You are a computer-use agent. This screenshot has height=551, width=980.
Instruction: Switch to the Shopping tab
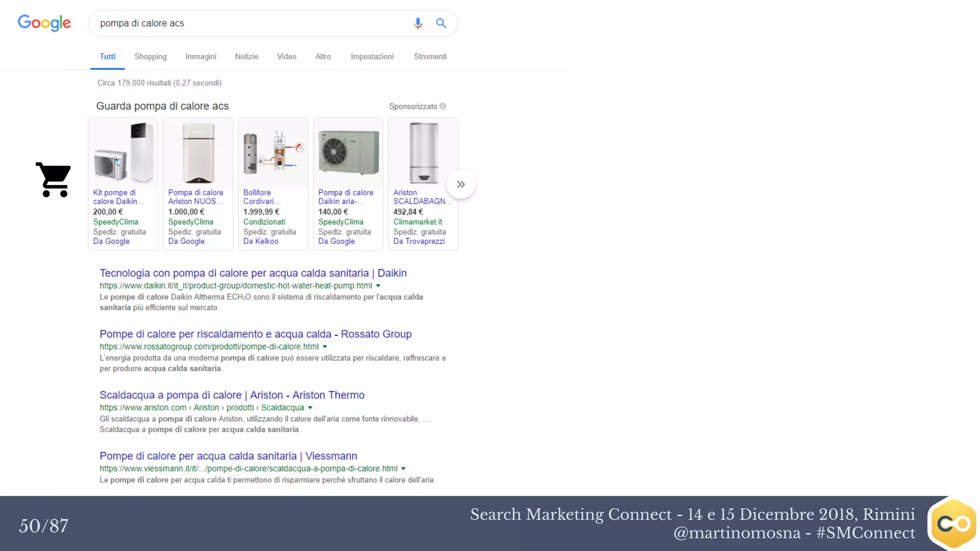click(150, 56)
